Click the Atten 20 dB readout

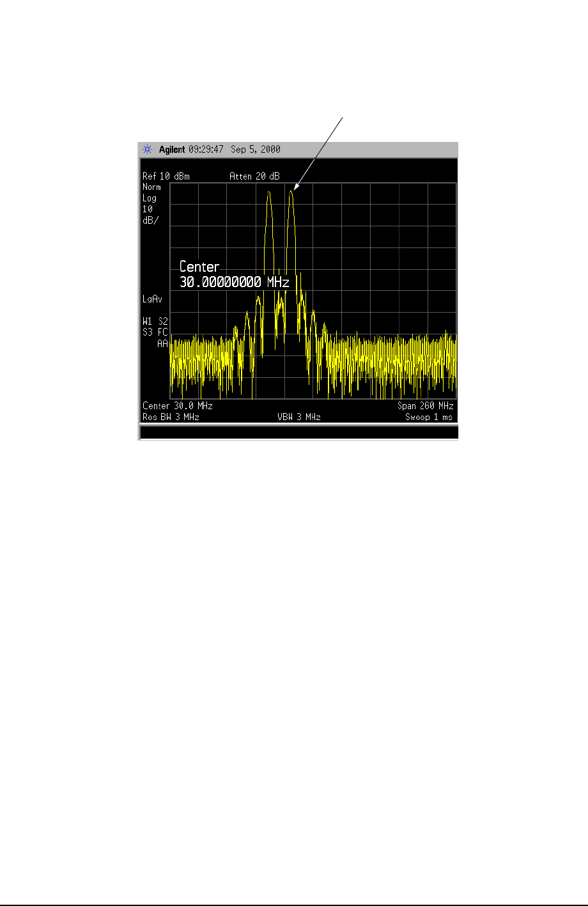(x=254, y=176)
